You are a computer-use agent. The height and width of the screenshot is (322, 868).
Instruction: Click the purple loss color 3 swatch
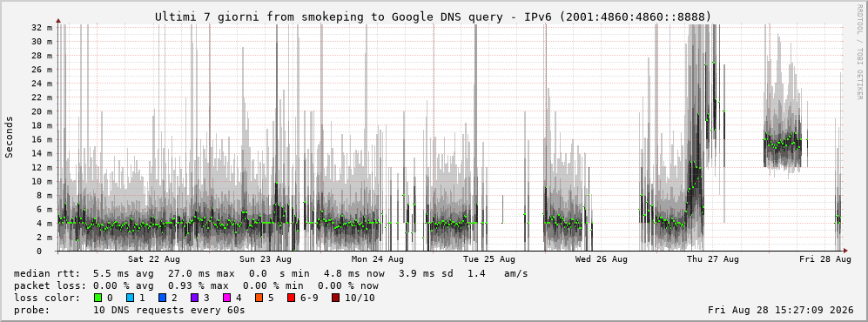tap(194, 298)
